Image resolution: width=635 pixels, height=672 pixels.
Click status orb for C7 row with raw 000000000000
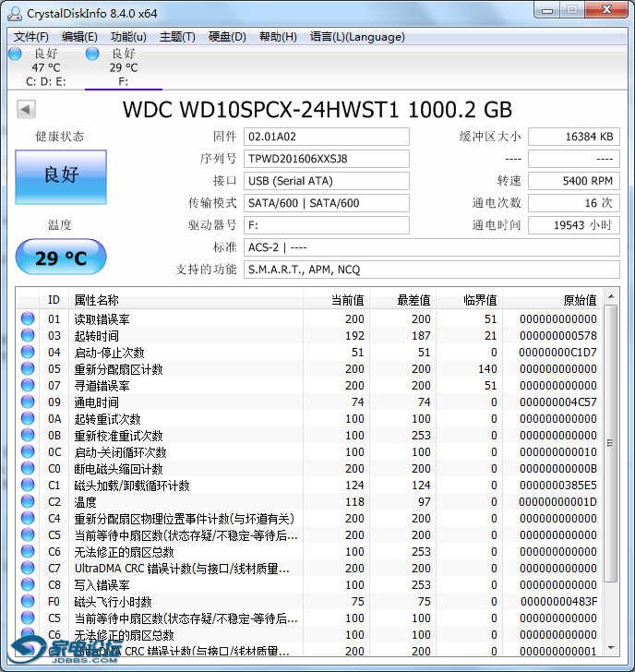pos(28,568)
